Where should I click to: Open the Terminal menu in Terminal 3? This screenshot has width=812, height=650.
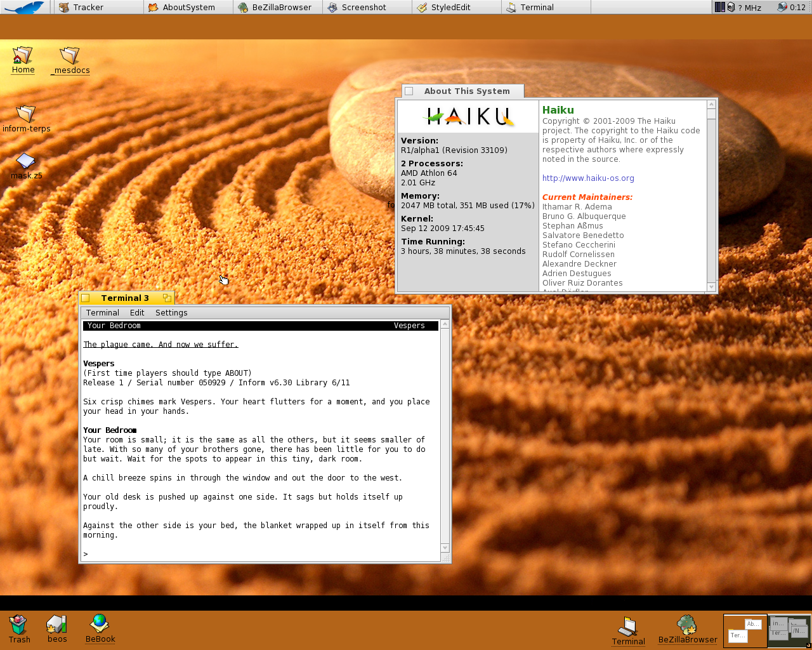pyautogui.click(x=103, y=313)
